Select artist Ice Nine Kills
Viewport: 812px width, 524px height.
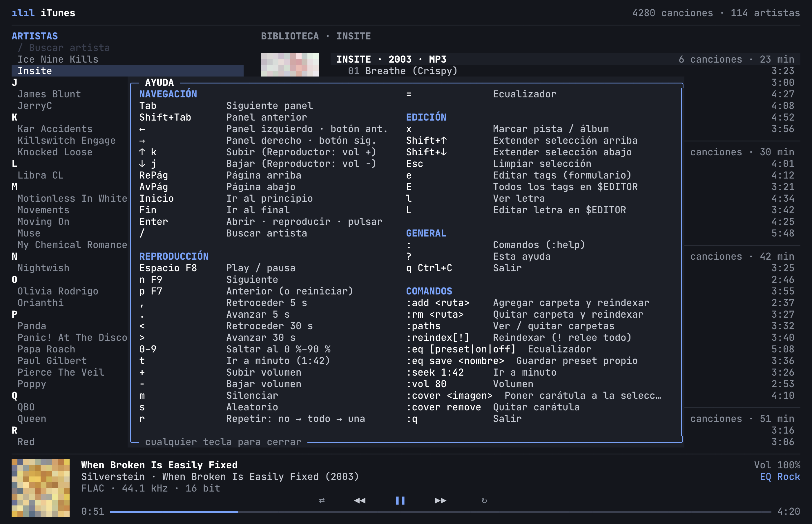58,59
